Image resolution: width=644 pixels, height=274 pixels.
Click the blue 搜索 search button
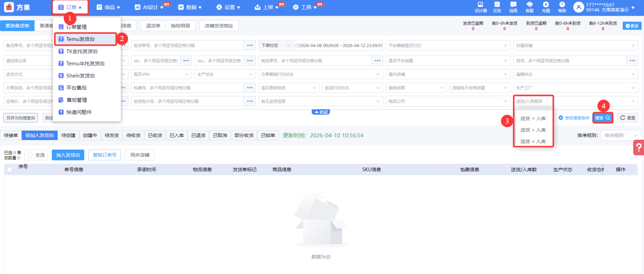tap(602, 118)
